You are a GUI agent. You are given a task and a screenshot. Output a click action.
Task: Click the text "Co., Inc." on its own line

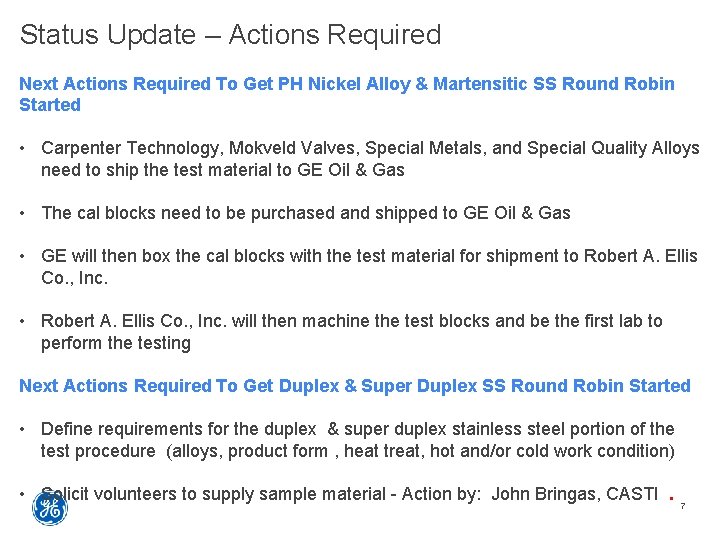point(74,278)
